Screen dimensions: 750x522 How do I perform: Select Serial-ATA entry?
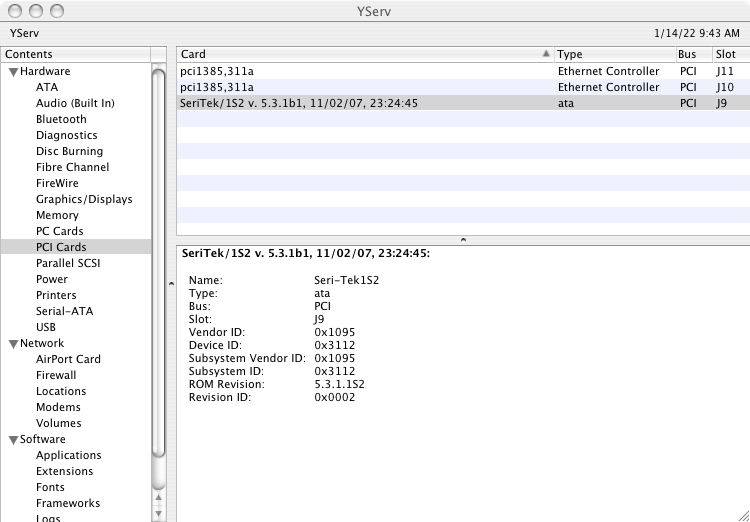(64, 311)
